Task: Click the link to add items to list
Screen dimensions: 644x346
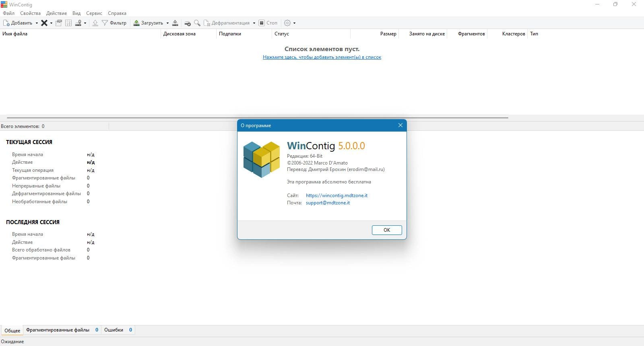Action: click(322, 57)
